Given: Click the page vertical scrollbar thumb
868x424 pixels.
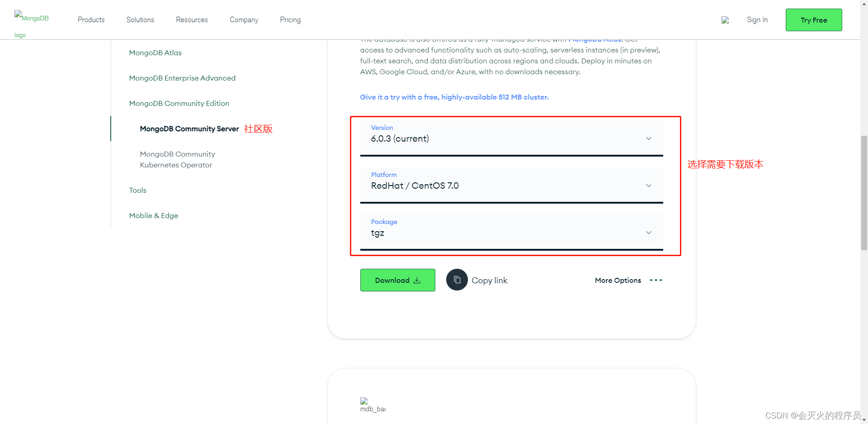Looking at the screenshot, I should click(x=864, y=193).
